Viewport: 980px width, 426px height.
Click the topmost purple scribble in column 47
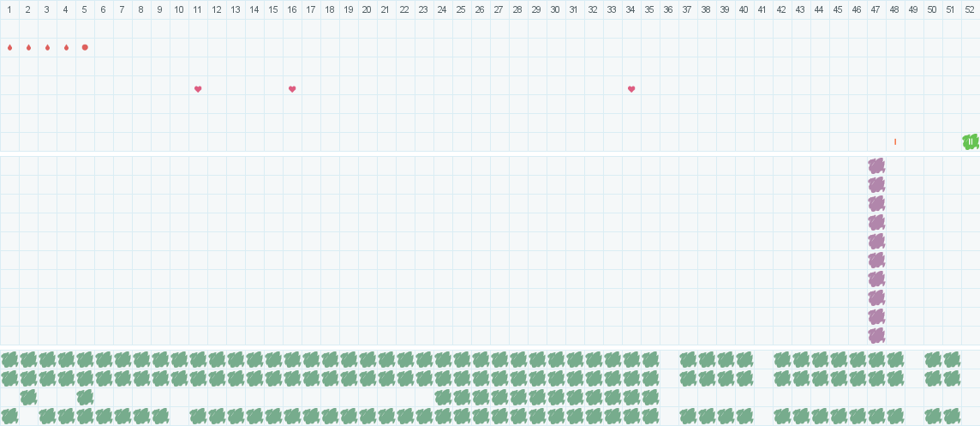876,165
